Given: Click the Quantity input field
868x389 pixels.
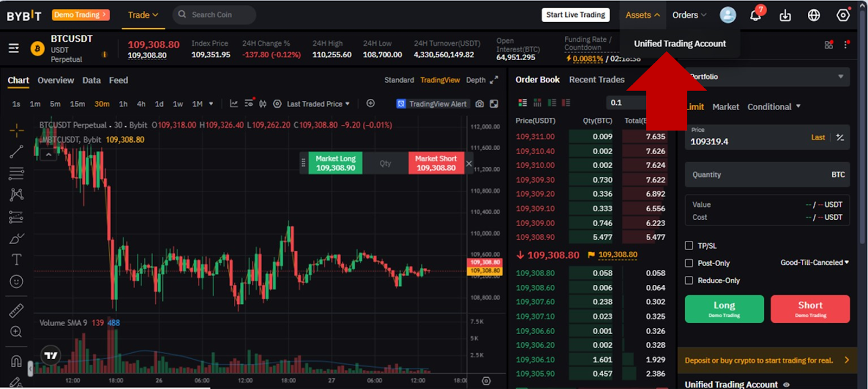Looking at the screenshot, I should click(767, 175).
